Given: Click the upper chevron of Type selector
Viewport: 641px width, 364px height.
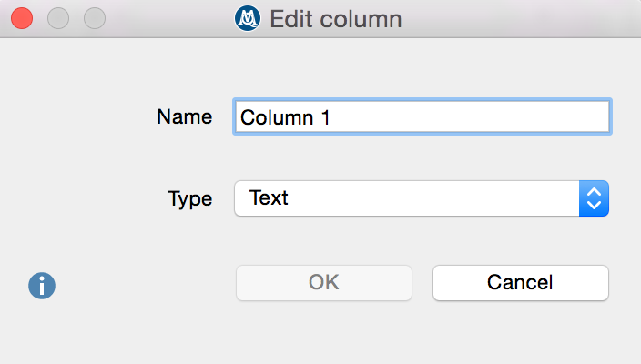Looking at the screenshot, I should pyautogui.click(x=593, y=191).
